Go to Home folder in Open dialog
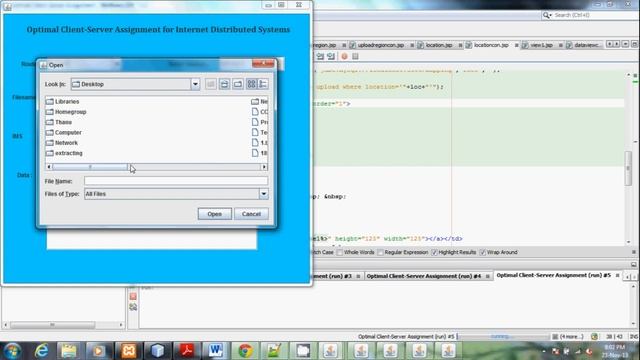 (224, 84)
